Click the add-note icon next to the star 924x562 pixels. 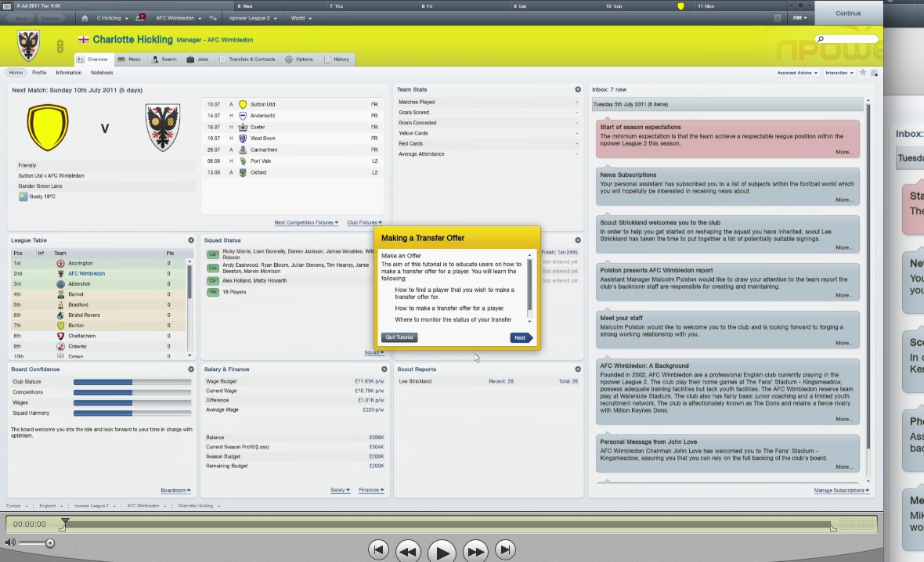pos(874,73)
